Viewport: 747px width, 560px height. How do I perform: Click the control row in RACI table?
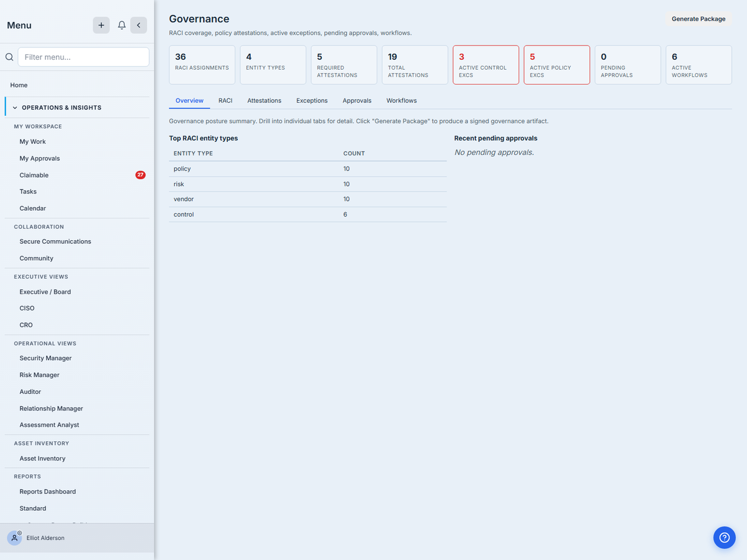point(308,215)
